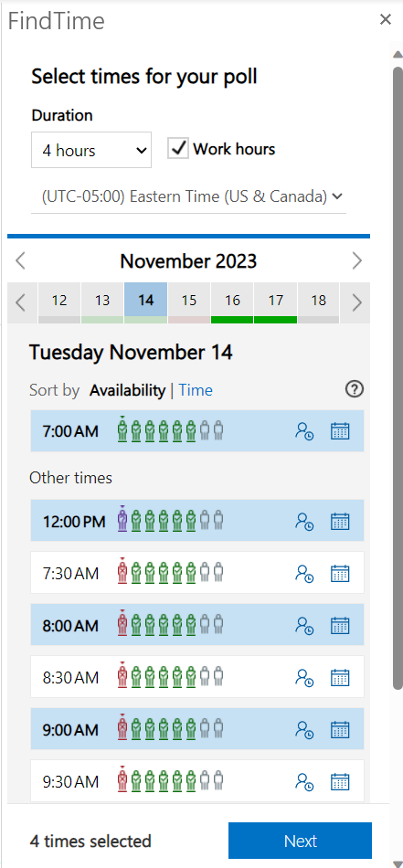403x868 pixels.
Task: Open attendee availability icon for 7:00 AM
Action: (x=304, y=430)
